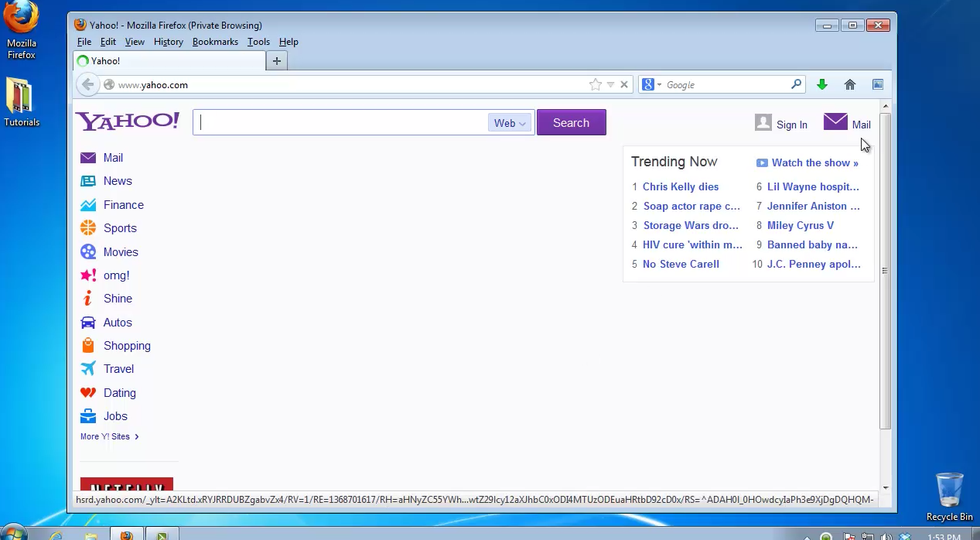Stop loading with the X button
The image size is (980, 540).
click(624, 85)
